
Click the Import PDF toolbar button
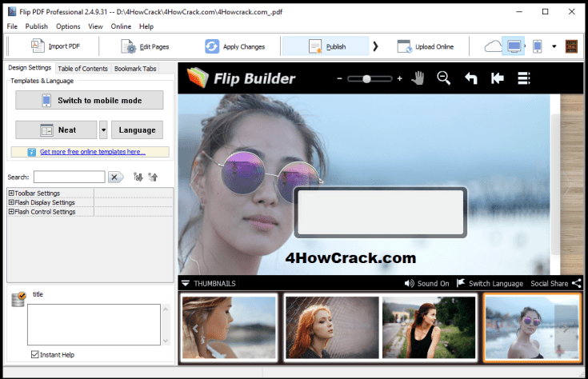pyautogui.click(x=55, y=46)
